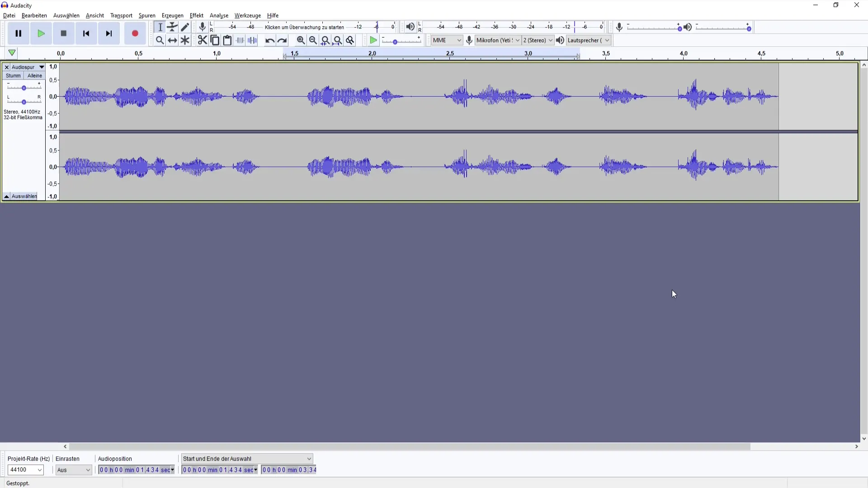Click the Auswählen button on track panel
868x488 pixels.
(24, 196)
